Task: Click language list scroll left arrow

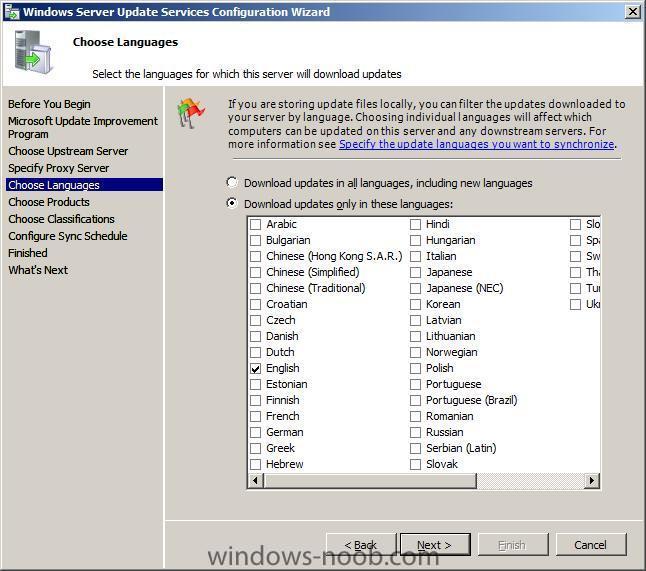Action: (256, 480)
